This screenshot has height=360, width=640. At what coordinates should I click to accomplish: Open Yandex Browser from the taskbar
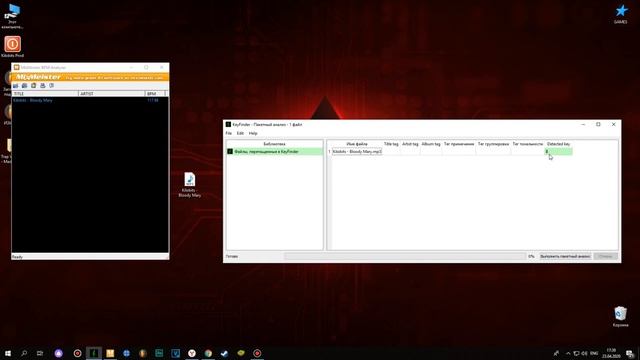tap(192, 353)
